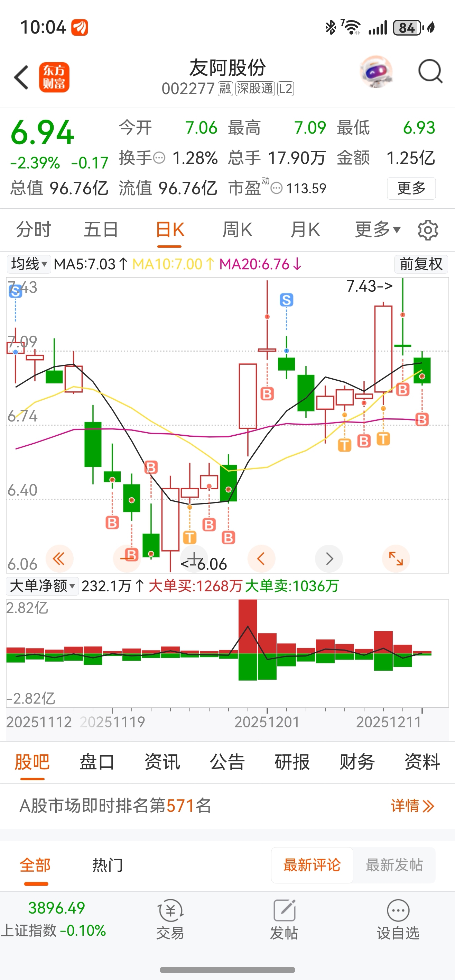455x980 pixels.
Task: Tap the current price 6.94
Action: (43, 133)
